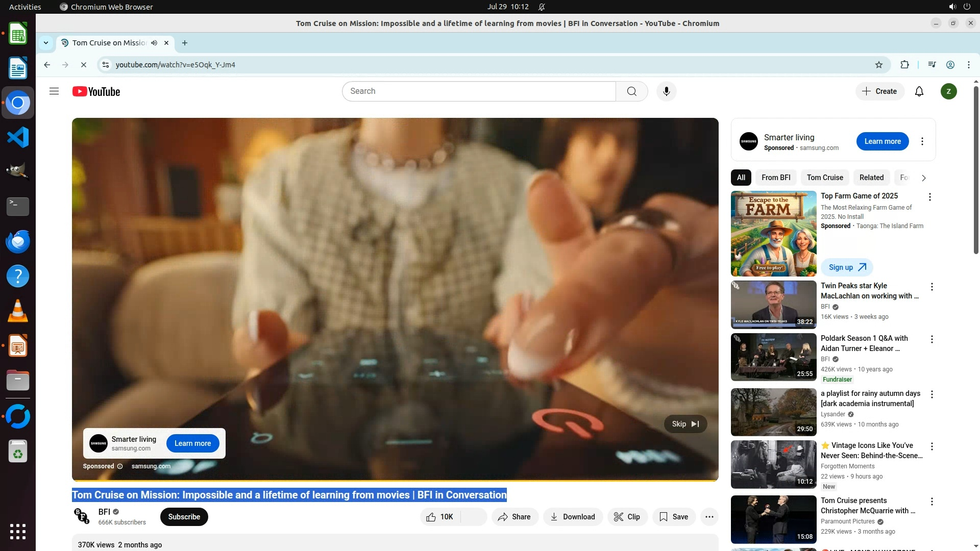Click the yellow ad progress bar
The width and height of the screenshot is (980, 551).
(x=395, y=480)
